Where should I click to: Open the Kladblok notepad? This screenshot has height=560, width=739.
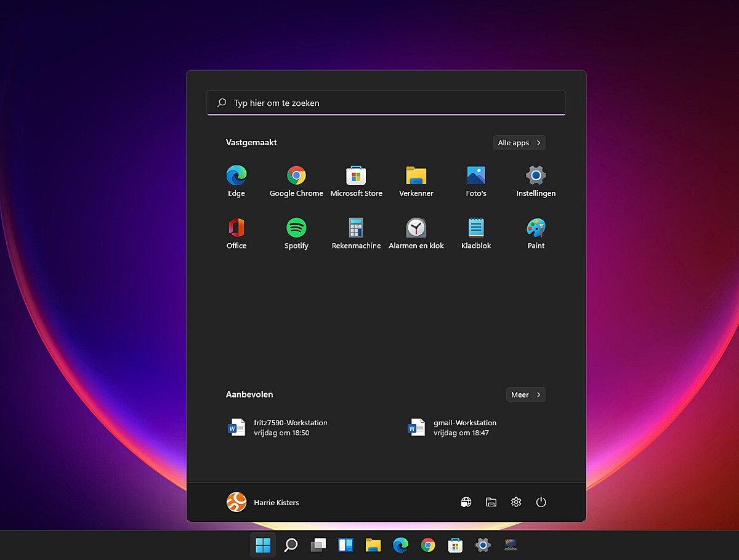click(476, 234)
